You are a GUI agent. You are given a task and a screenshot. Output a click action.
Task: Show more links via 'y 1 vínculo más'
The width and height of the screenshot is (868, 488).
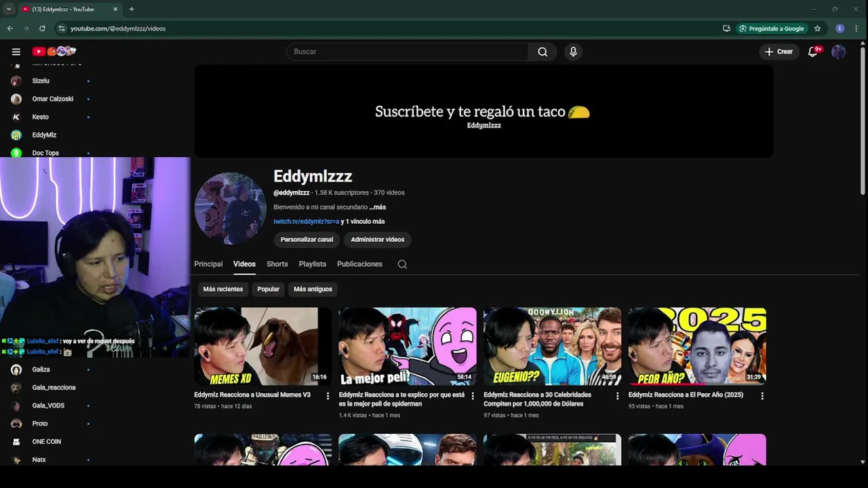[363, 222]
